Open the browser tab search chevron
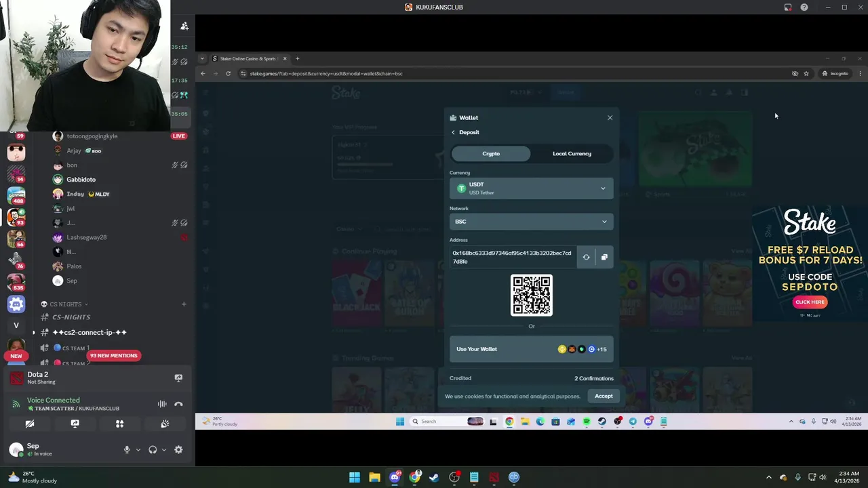868x488 pixels. [x=202, y=59]
